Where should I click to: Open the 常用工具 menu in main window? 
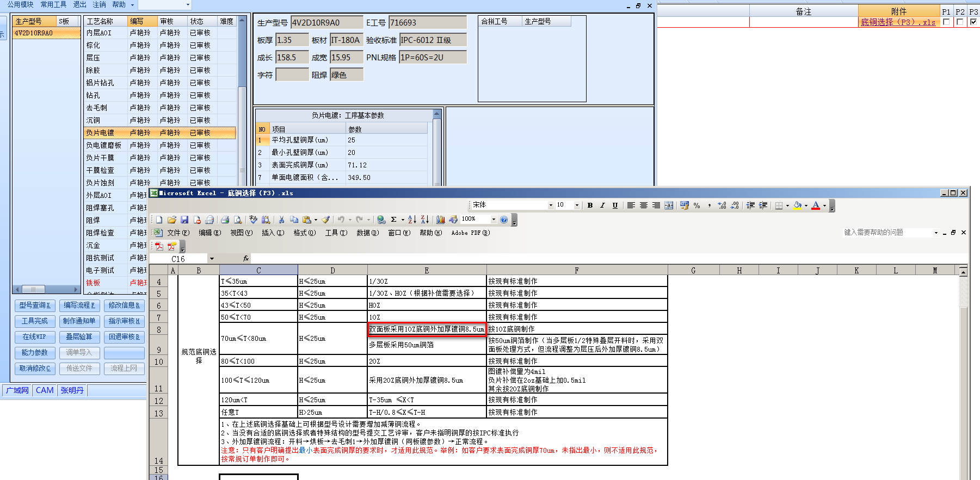pos(53,4)
